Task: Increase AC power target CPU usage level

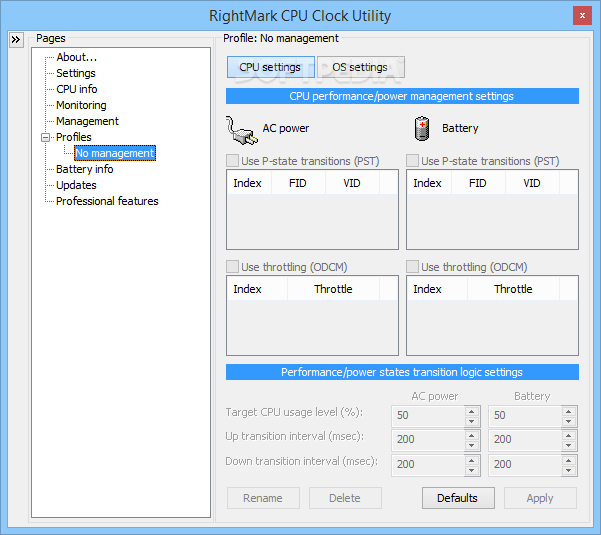Action: pyautogui.click(x=472, y=411)
